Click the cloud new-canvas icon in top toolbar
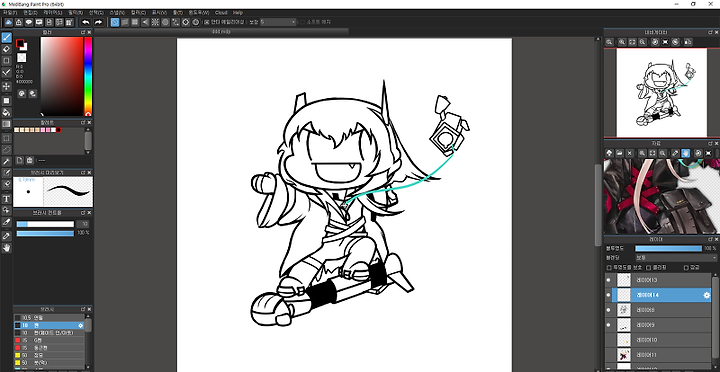The height and width of the screenshot is (372, 720). 9,22
